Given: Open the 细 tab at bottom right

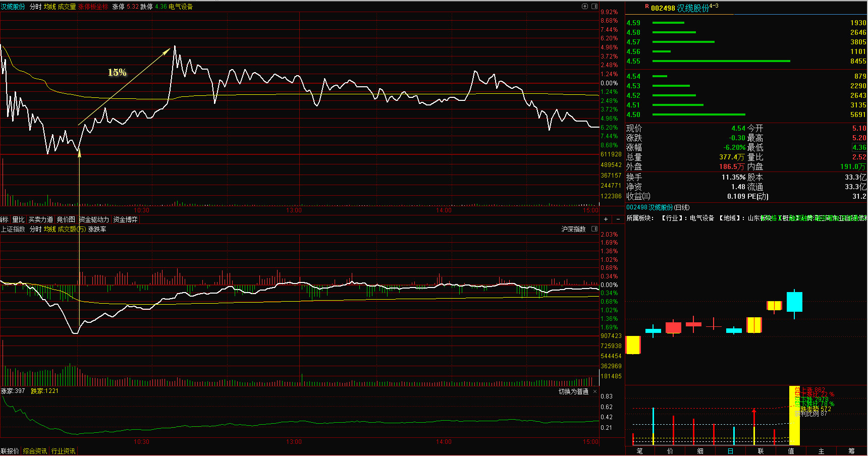Looking at the screenshot, I should tap(700, 451).
